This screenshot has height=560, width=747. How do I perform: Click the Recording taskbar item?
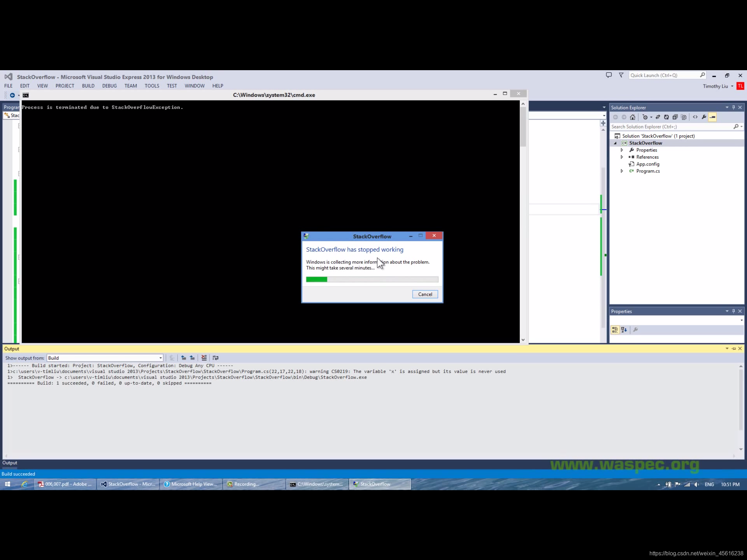click(254, 484)
